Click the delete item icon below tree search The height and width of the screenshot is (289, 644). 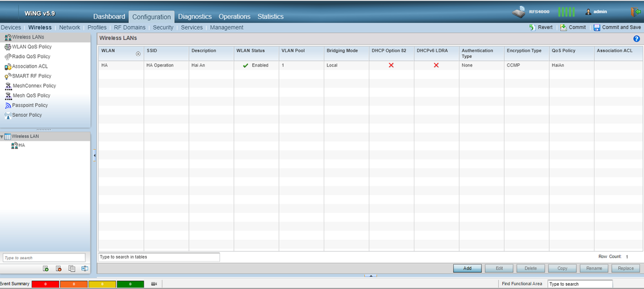59,268
